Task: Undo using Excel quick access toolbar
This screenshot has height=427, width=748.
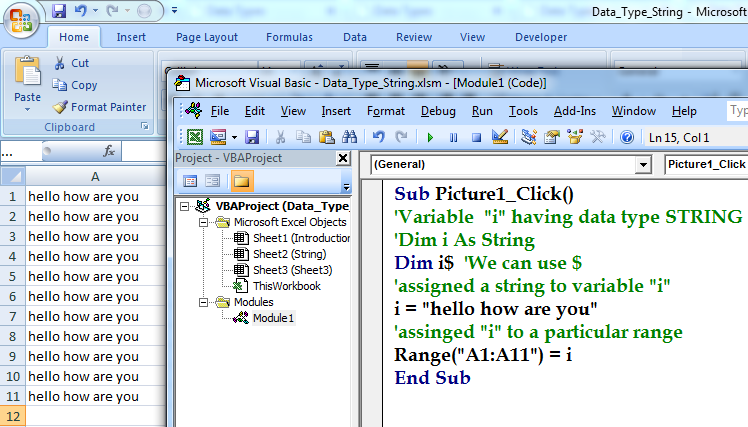Action: pyautogui.click(x=81, y=10)
